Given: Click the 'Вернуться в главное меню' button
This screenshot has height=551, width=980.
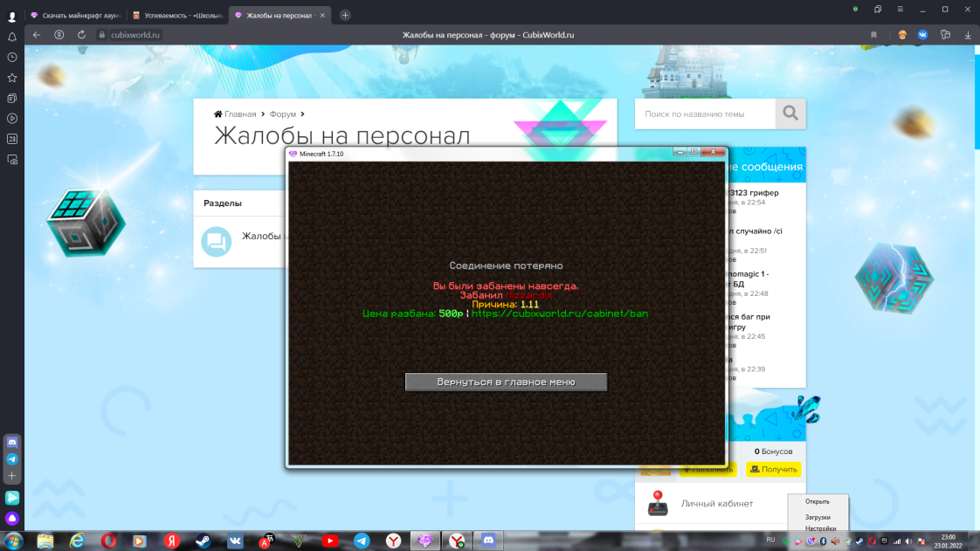Looking at the screenshot, I should (506, 382).
